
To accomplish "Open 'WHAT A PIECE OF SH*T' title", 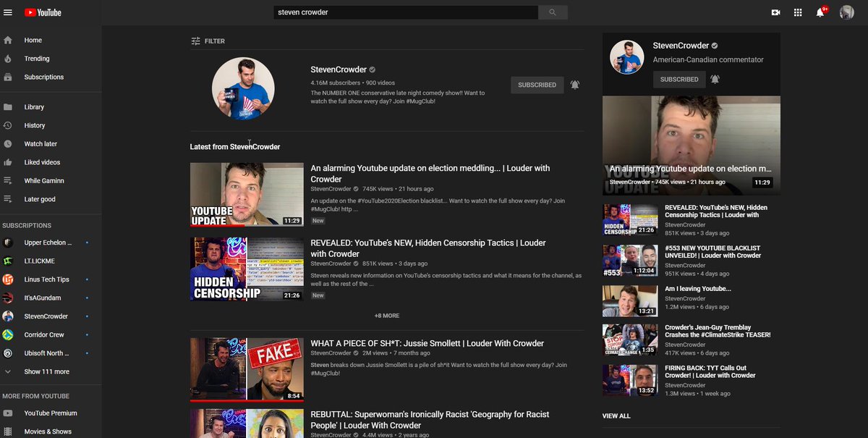I will click(427, 343).
